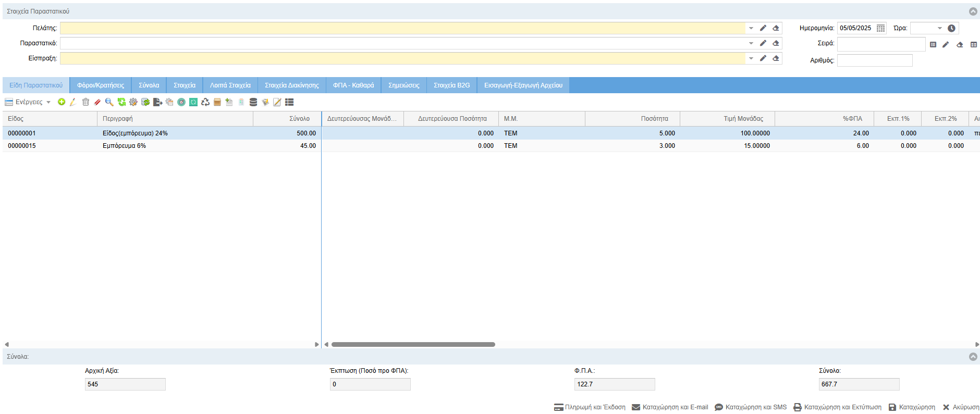Click the grid's horizontal scrollbar thumb
The width and height of the screenshot is (980, 414).
tap(413, 345)
